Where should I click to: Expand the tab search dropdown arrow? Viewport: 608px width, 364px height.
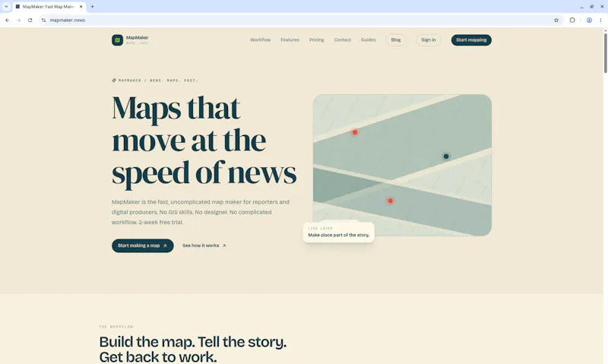6,7
